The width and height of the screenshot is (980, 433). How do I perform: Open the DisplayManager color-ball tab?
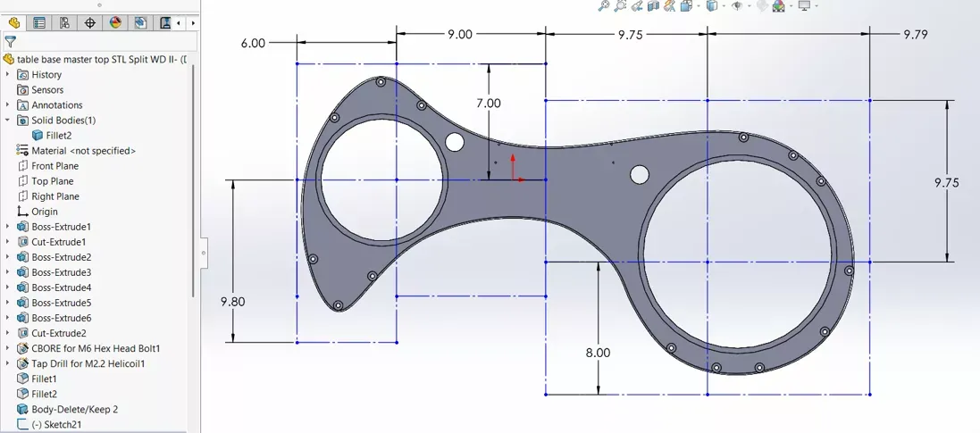[x=115, y=23]
